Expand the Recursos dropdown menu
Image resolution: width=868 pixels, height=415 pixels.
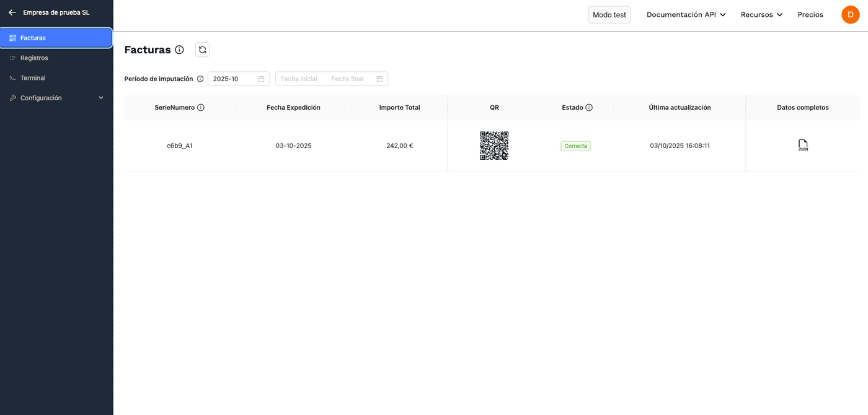[761, 15]
